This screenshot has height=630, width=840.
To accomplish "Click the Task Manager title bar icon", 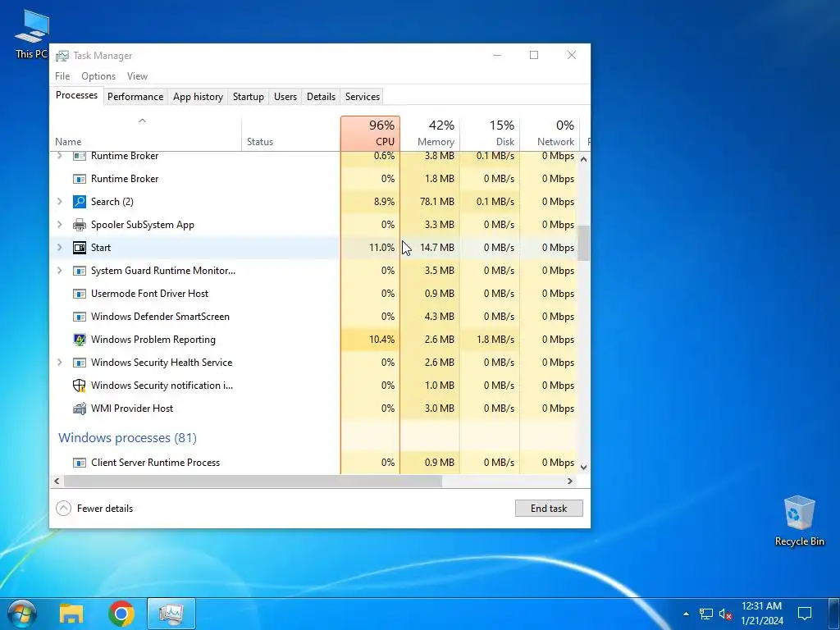I will point(62,56).
